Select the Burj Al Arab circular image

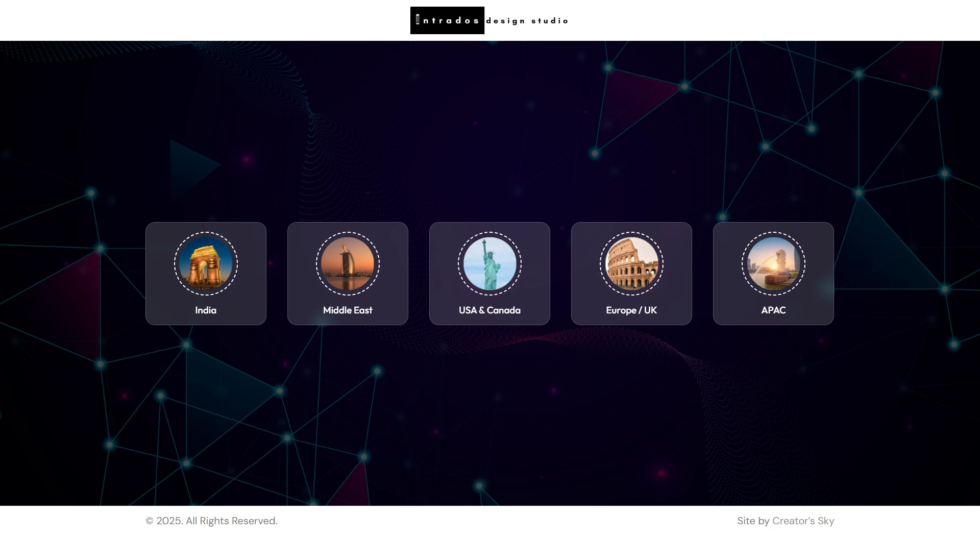[x=348, y=264]
